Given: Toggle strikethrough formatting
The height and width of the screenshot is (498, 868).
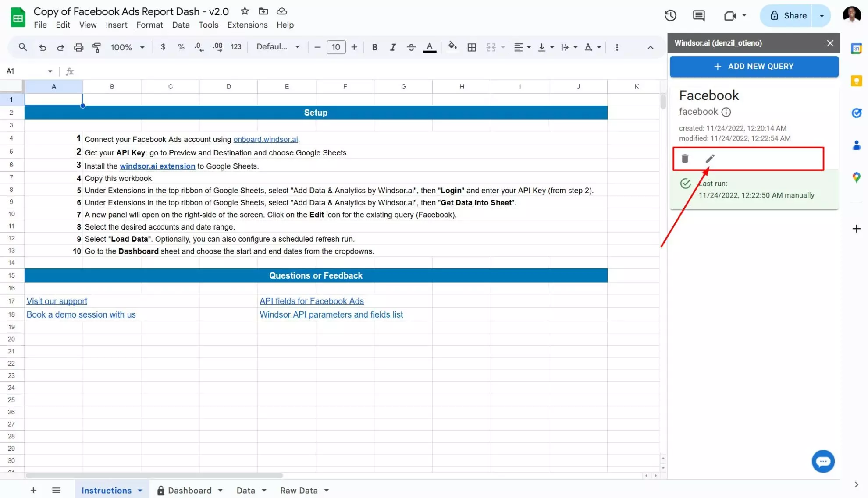Looking at the screenshot, I should [x=411, y=47].
